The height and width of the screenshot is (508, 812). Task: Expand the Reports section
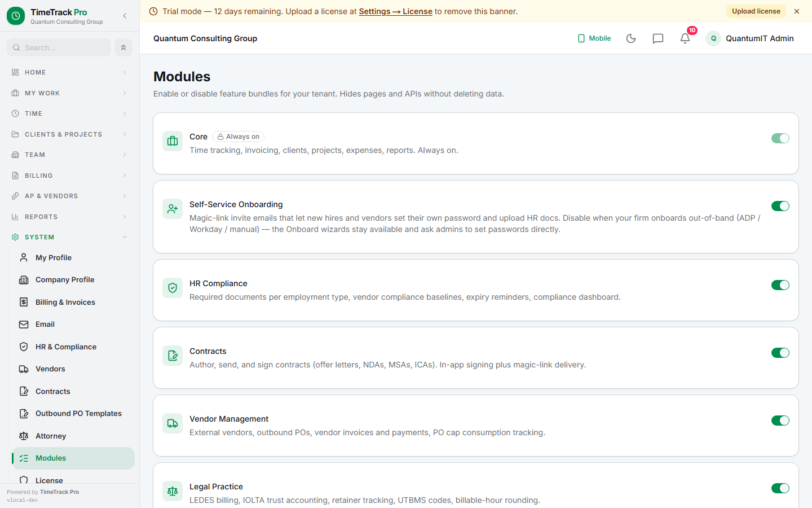[69, 217]
